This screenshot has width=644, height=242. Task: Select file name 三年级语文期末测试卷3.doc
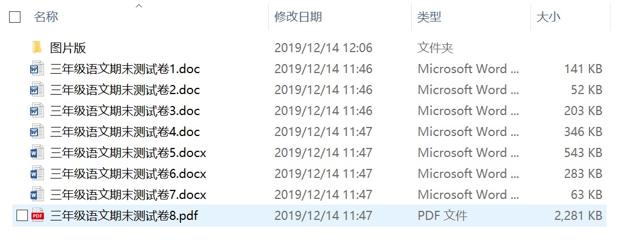125,111
